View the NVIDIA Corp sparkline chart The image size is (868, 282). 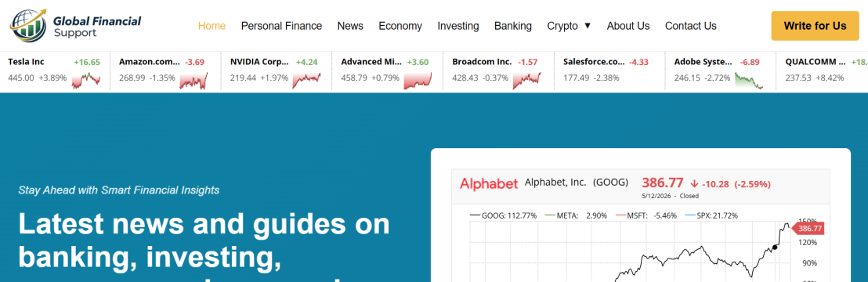point(306,81)
